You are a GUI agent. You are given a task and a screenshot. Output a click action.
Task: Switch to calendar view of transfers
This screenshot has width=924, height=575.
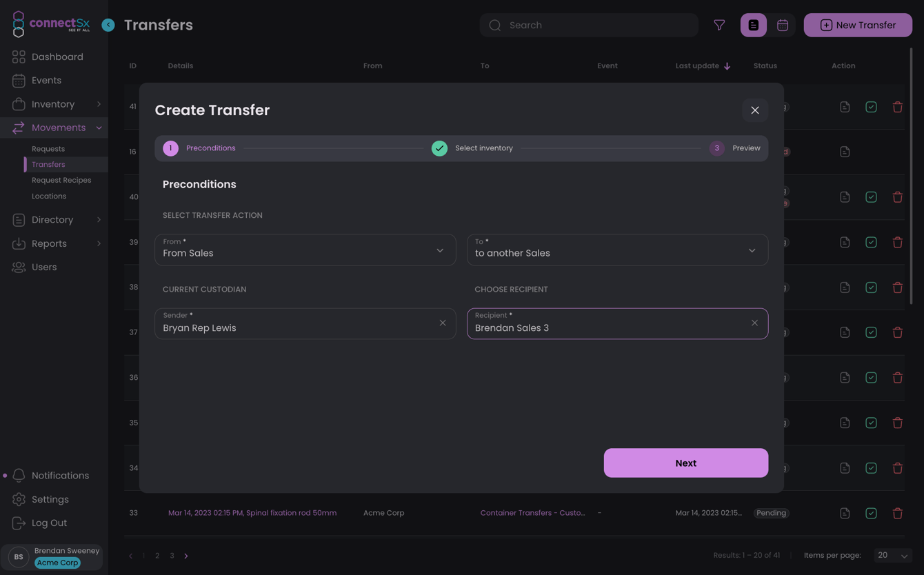pyautogui.click(x=783, y=25)
